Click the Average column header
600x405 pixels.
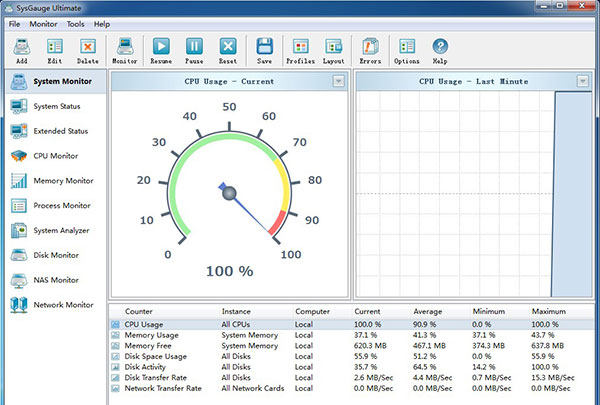click(428, 311)
